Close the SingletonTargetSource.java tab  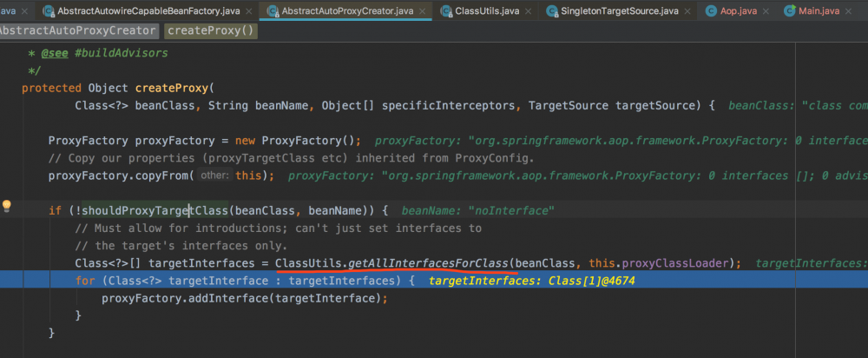pyautogui.click(x=688, y=11)
